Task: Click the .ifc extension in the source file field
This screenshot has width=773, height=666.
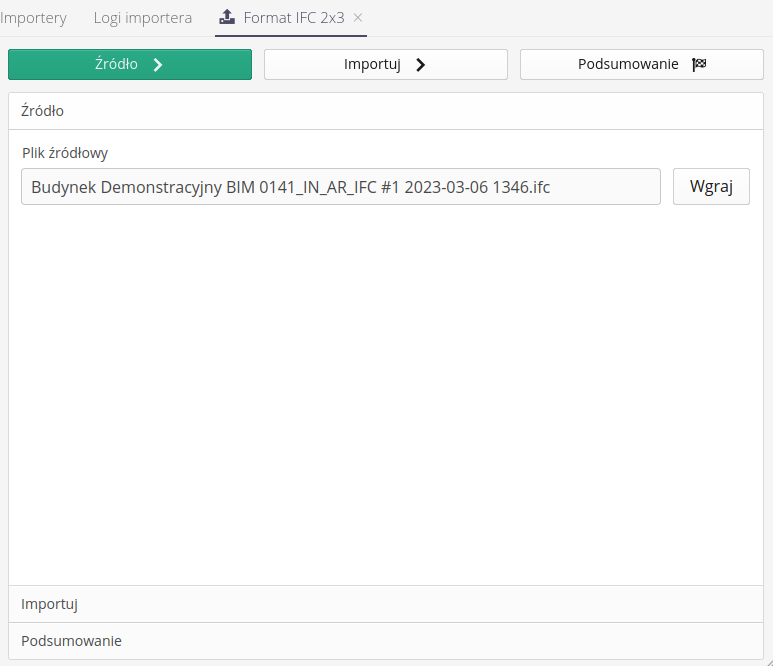Action: click(x=538, y=187)
